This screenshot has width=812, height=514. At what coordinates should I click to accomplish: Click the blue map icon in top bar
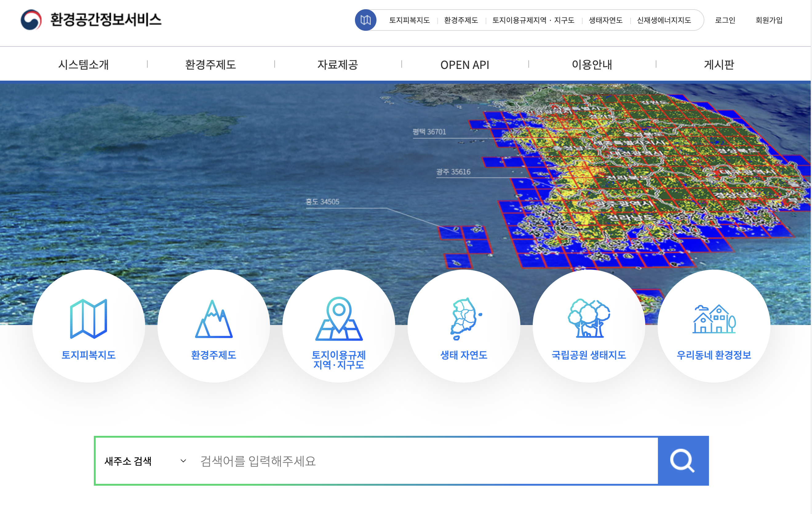pos(365,20)
